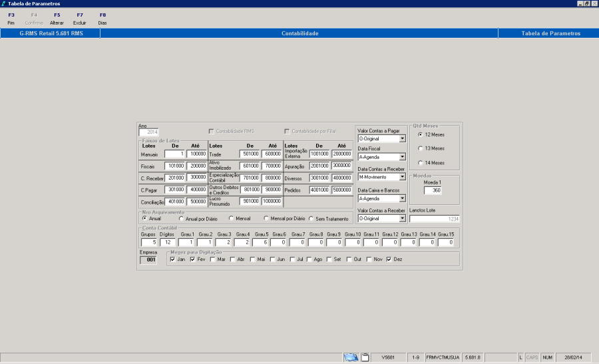This screenshot has height=364, width=599.
Task: Enable the Jun month checkbox
Action: tap(272, 259)
